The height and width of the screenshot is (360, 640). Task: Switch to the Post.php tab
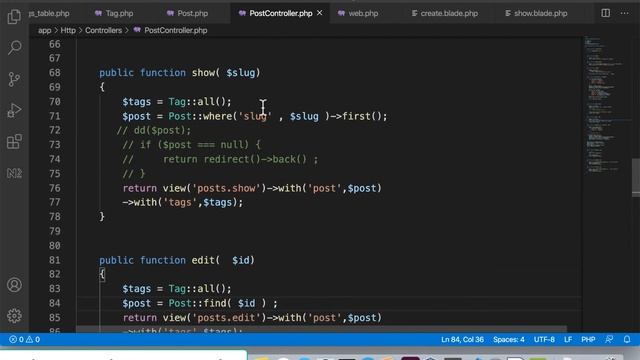(x=188, y=13)
